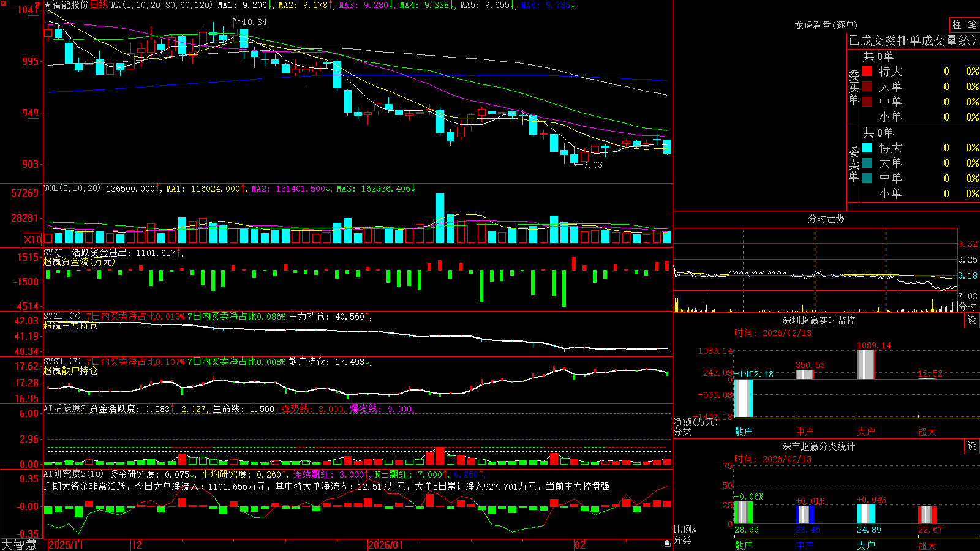
Task: Open settings 设 for 深市超赢分类统计
Action: 972,446
